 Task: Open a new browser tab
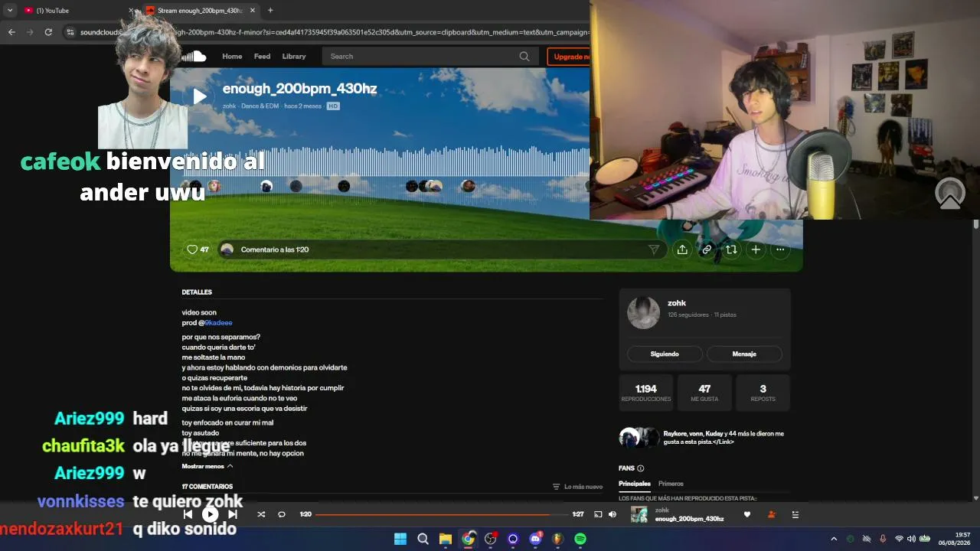[x=270, y=10]
